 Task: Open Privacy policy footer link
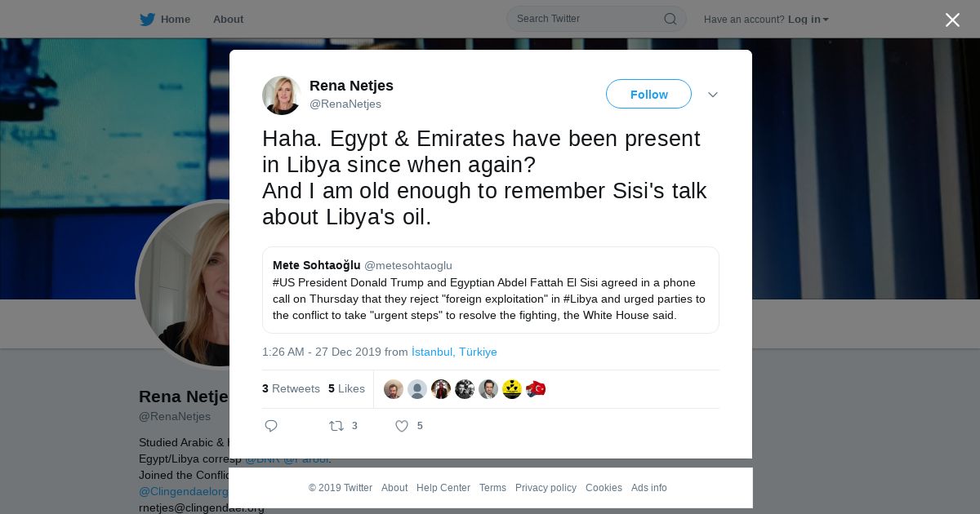546,488
